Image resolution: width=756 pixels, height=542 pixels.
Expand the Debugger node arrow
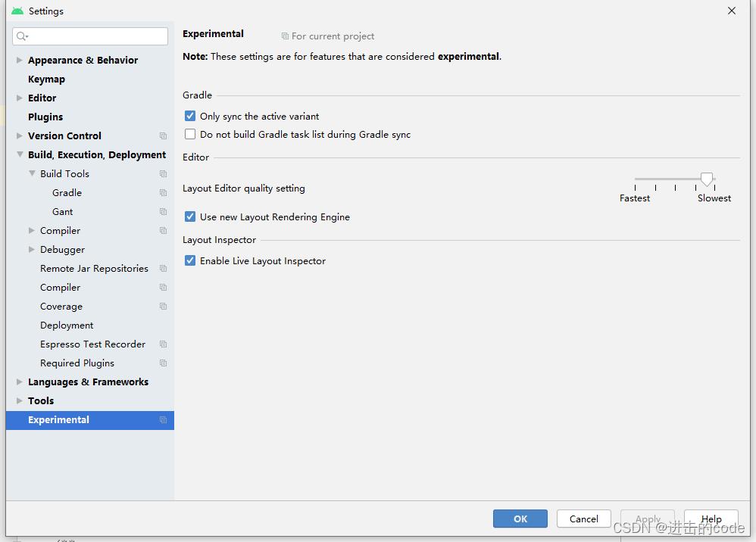point(31,250)
